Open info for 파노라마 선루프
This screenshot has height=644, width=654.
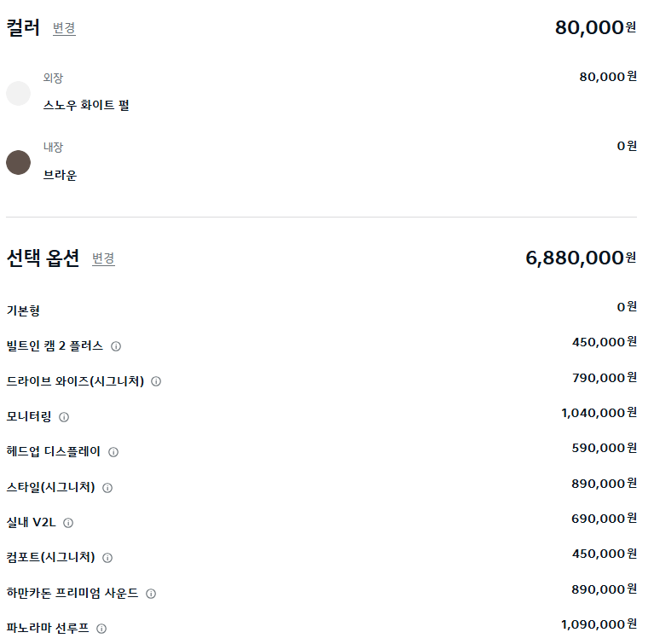coord(101,629)
